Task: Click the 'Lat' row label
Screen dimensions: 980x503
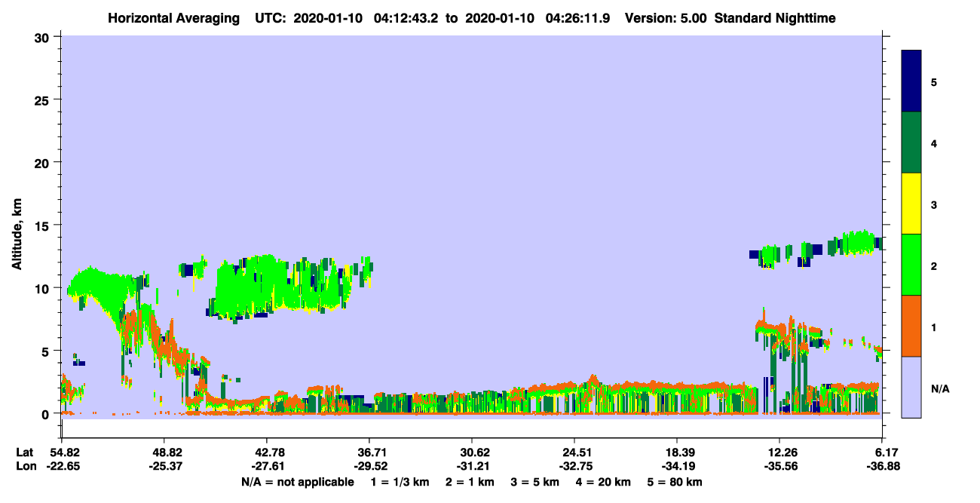Action: 23,452
